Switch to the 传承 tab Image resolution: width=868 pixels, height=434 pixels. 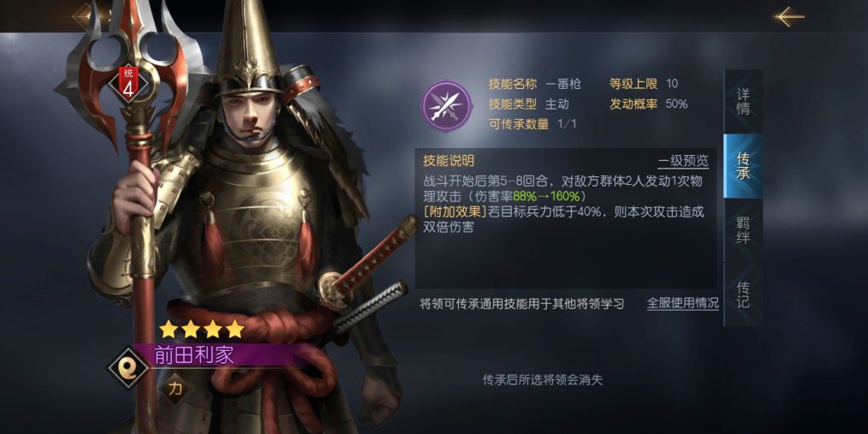[743, 166]
